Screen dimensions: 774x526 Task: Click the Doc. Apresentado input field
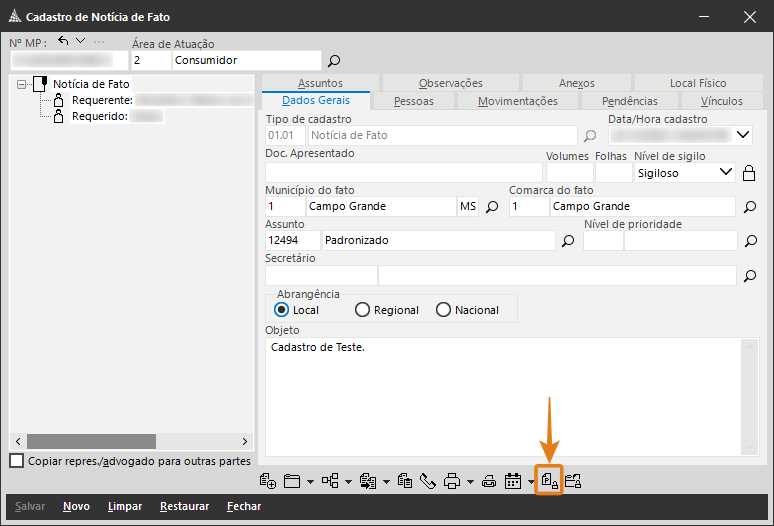point(404,173)
